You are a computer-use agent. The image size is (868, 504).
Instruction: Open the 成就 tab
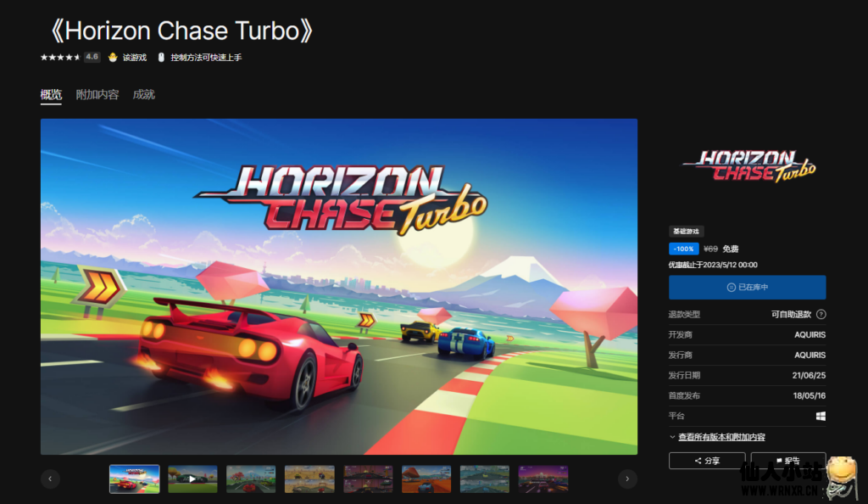coord(144,95)
